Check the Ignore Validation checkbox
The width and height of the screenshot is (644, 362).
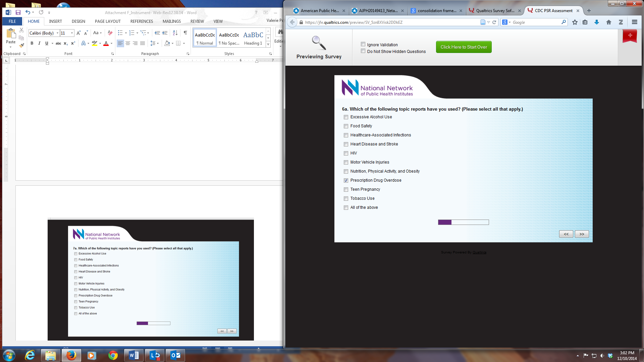(x=363, y=44)
